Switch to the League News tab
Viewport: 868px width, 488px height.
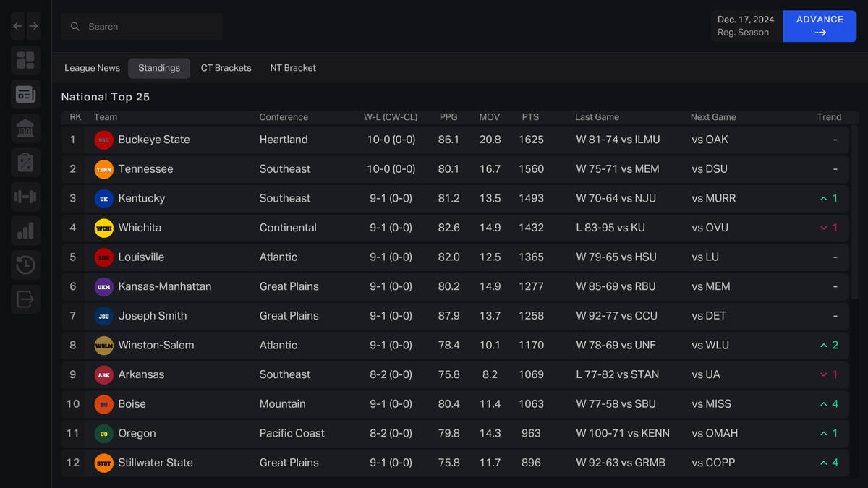coord(92,68)
